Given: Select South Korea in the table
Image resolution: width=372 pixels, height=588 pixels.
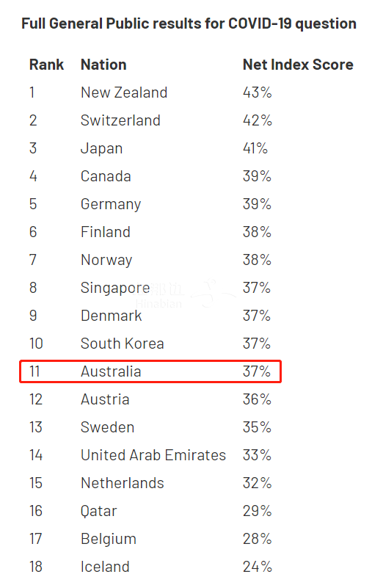Looking at the screenshot, I should tap(123, 344).
